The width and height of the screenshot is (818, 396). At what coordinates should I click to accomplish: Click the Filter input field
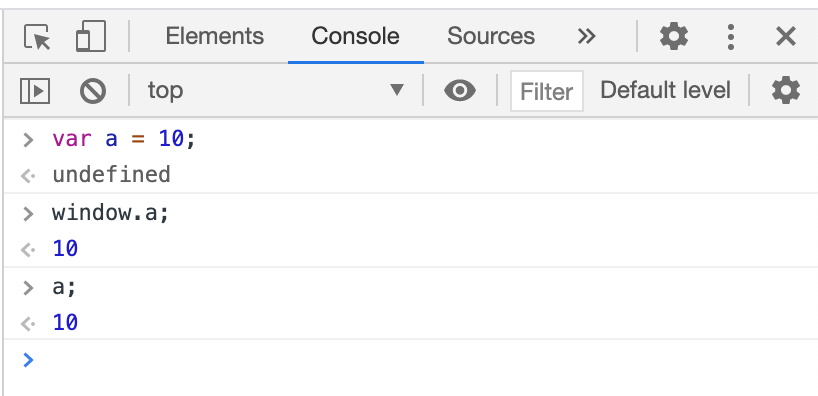click(546, 91)
